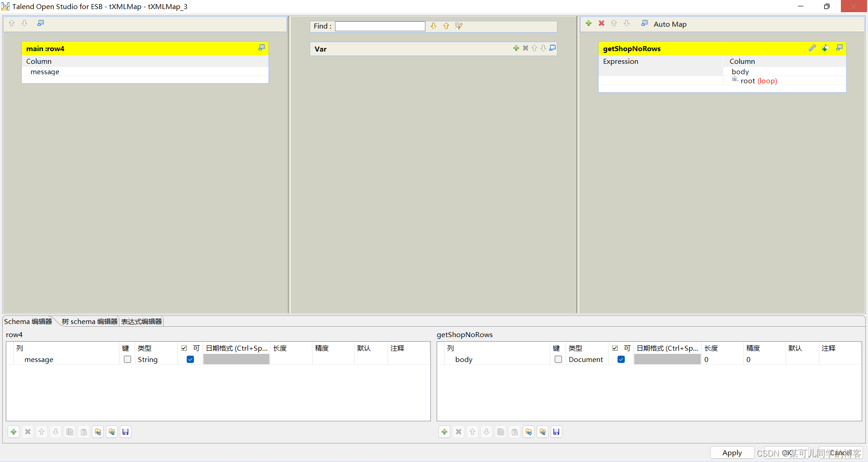Click main :row4 table title bar
Image resolution: width=868 pixels, height=462 pixels.
click(145, 48)
